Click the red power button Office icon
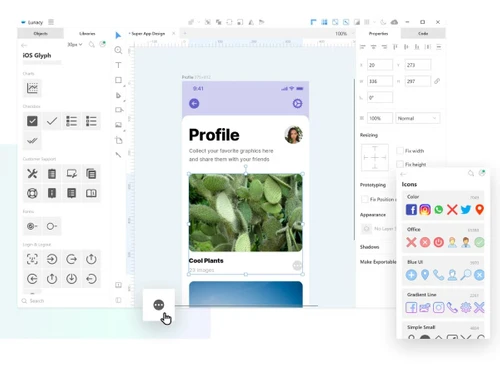Screen dimensions: 500x375 click(x=439, y=242)
